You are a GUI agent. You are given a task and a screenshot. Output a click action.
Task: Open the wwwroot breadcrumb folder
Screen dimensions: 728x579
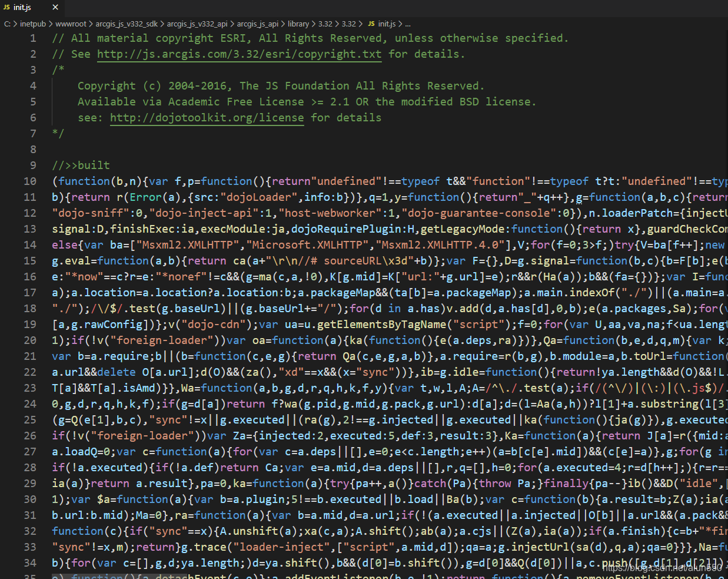click(x=71, y=24)
